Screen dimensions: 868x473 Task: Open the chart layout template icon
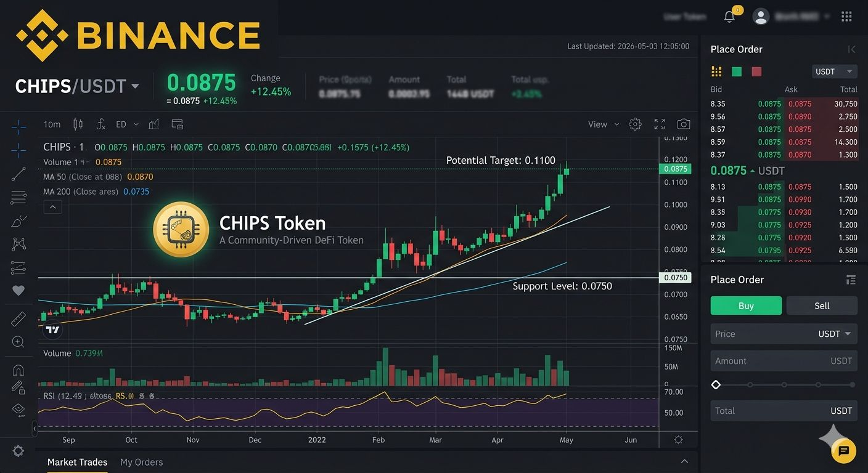(177, 124)
